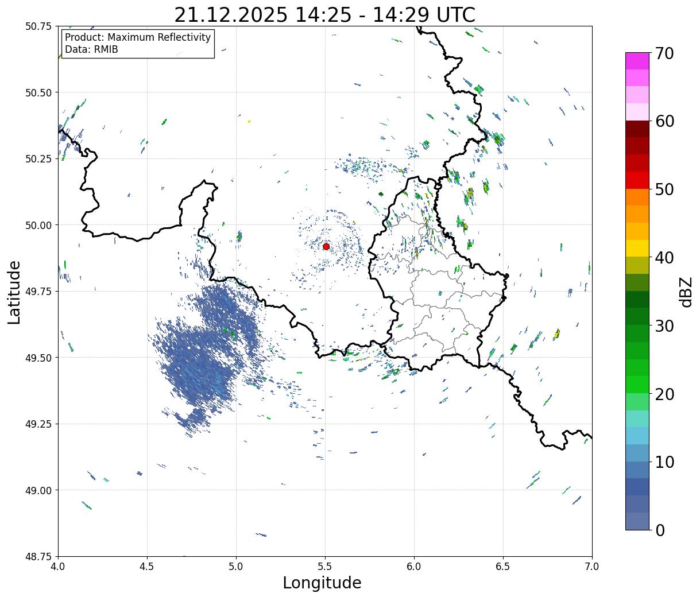
Task: Pick the turquoise swatch above 15 dBZ
Action: (637, 418)
